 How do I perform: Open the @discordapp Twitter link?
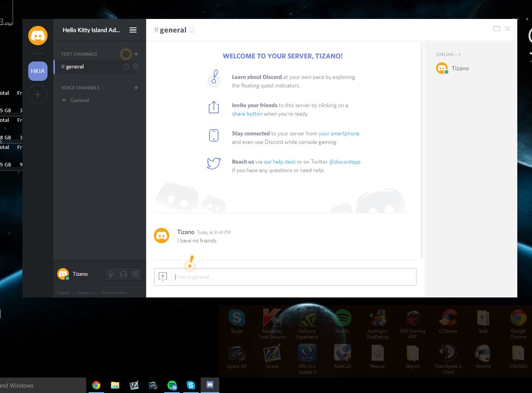coord(344,162)
